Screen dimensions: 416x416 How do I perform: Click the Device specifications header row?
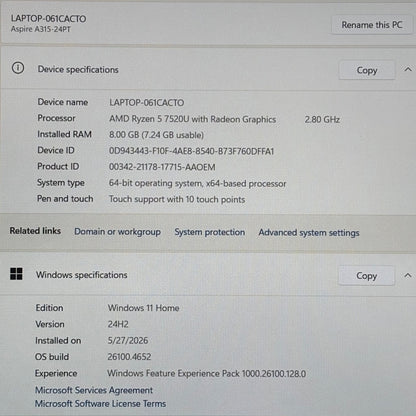(x=208, y=69)
